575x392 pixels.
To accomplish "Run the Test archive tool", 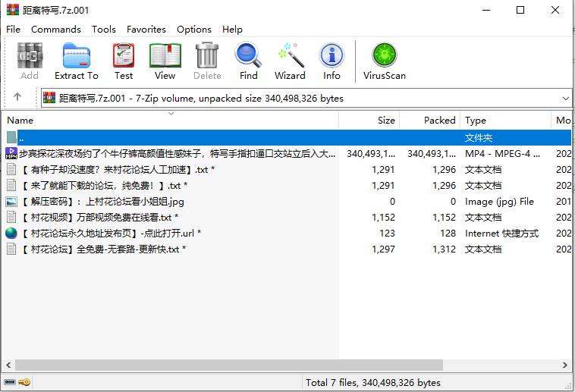I will pyautogui.click(x=124, y=61).
